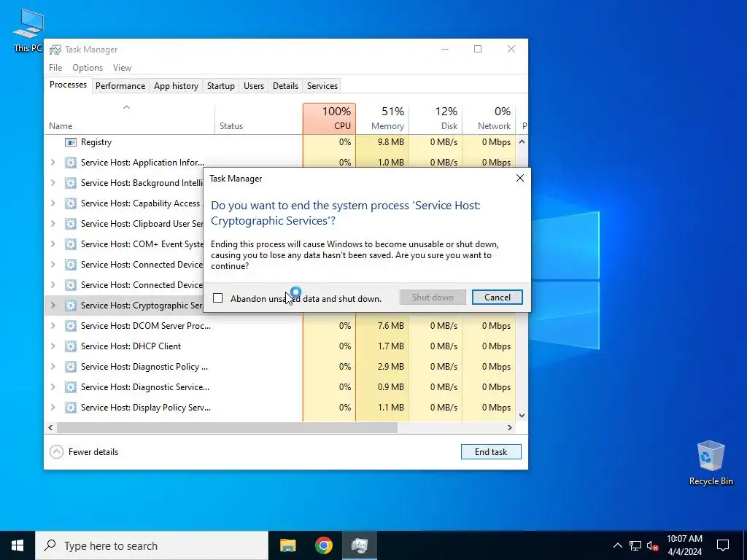Click gear icon of Display Policy Service
Viewport: 747px width, 560px height.
71,408
